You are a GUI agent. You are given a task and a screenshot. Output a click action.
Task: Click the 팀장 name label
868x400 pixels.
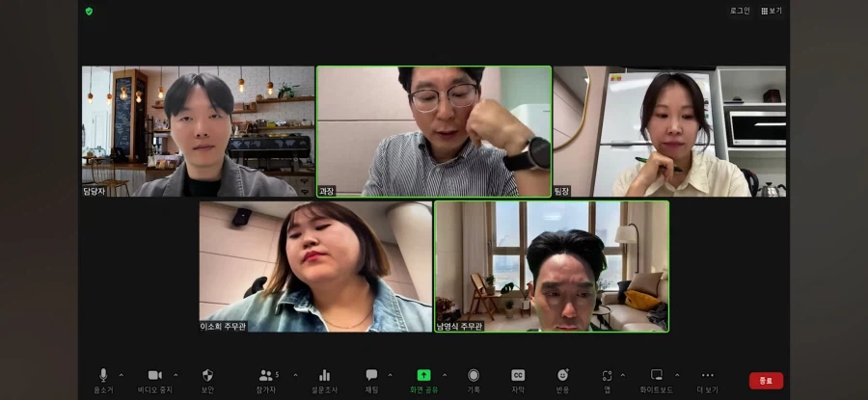tap(562, 192)
